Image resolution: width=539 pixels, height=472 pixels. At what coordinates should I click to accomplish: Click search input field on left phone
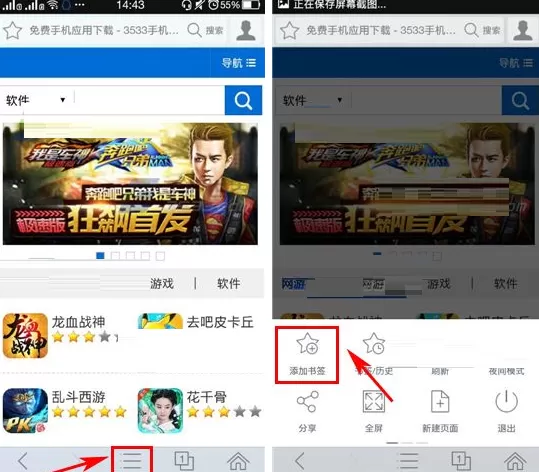click(x=150, y=100)
